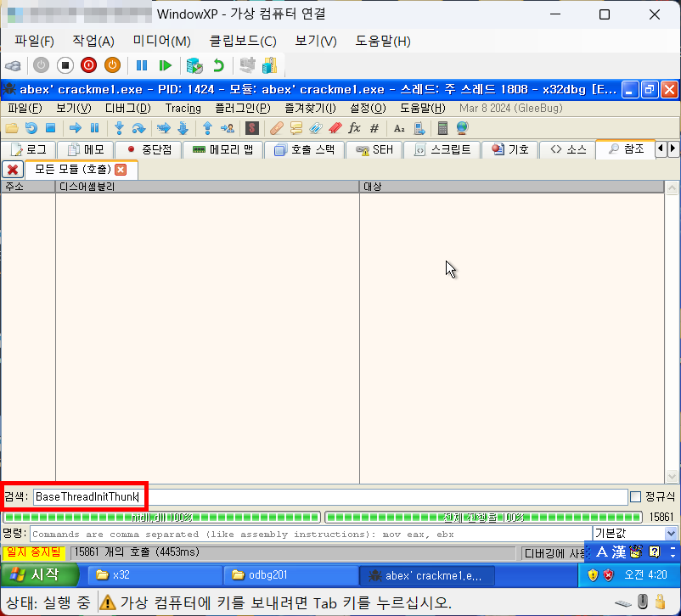Show functions with the fx icon
The height and width of the screenshot is (616, 681).
355,128
